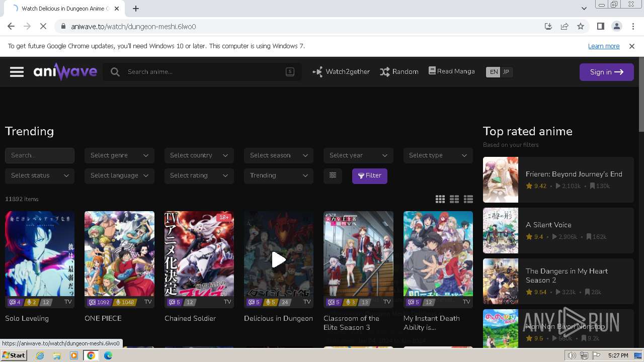Expand Select year dropdown

tap(358, 155)
